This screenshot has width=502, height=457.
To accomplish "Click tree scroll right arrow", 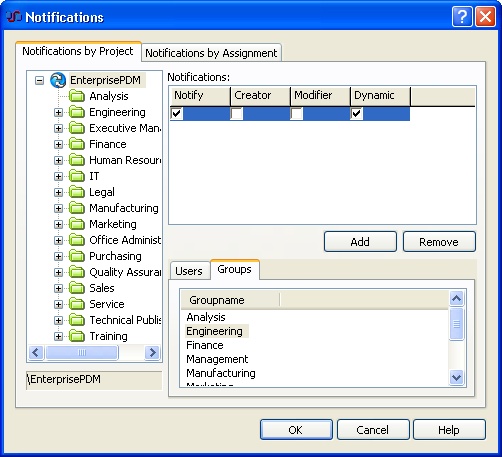I will point(152,352).
